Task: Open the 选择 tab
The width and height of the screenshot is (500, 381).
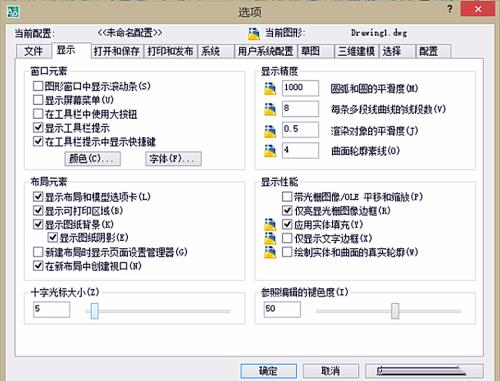Action: click(x=397, y=51)
